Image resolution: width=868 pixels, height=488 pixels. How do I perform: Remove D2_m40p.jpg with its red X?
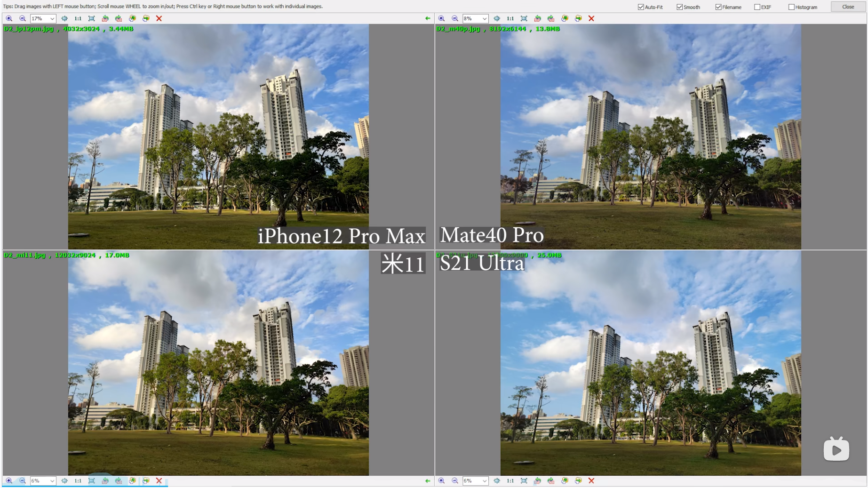(x=591, y=18)
